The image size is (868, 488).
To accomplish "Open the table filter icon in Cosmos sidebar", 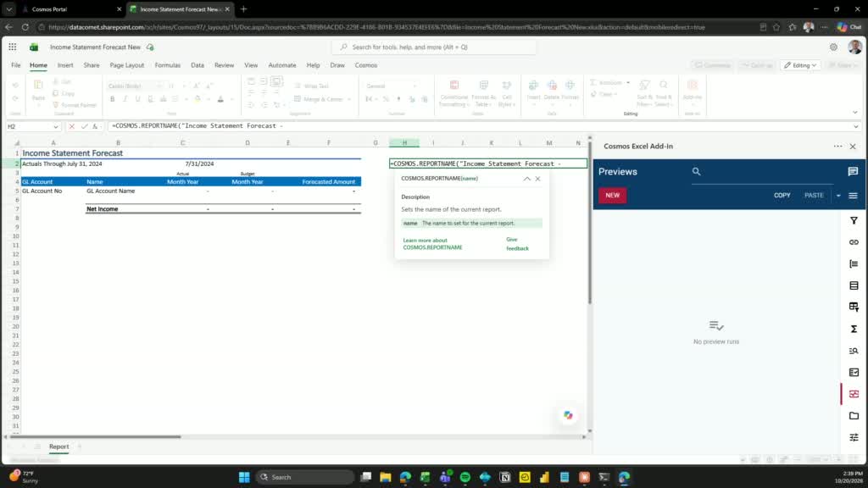I will [854, 307].
